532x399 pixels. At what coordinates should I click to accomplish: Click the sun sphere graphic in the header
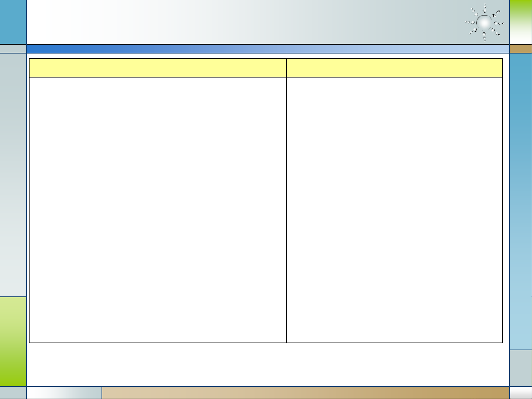(x=484, y=23)
